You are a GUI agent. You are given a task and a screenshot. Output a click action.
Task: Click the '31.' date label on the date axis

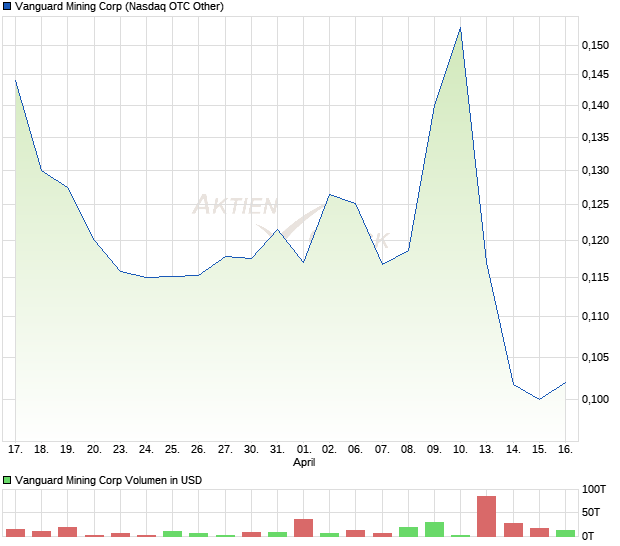pos(277,449)
